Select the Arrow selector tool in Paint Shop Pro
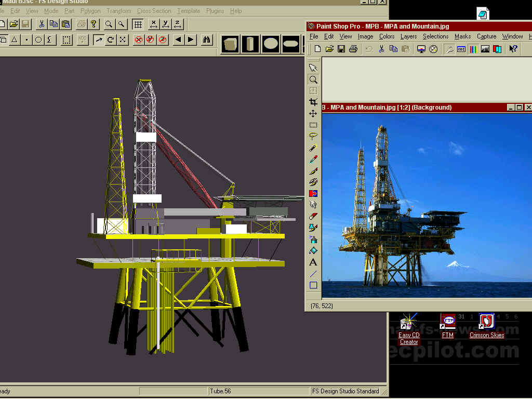 click(x=313, y=68)
